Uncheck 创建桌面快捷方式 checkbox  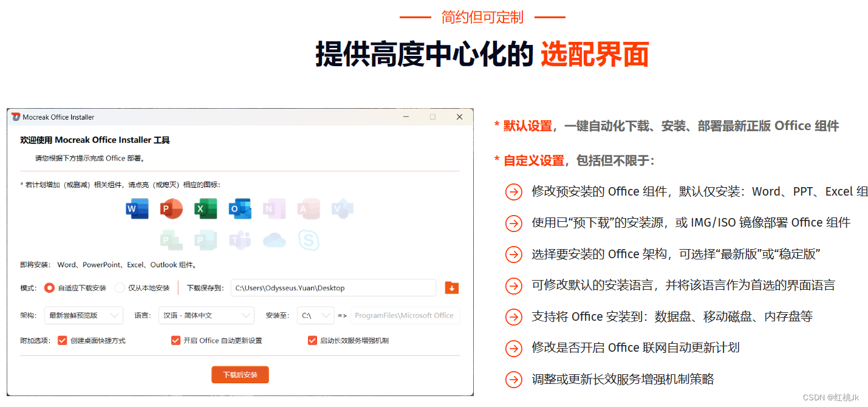(x=62, y=340)
